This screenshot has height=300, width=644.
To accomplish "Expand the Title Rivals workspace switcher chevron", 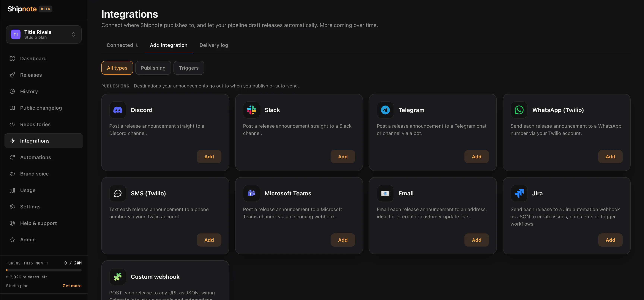I will pyautogui.click(x=74, y=34).
